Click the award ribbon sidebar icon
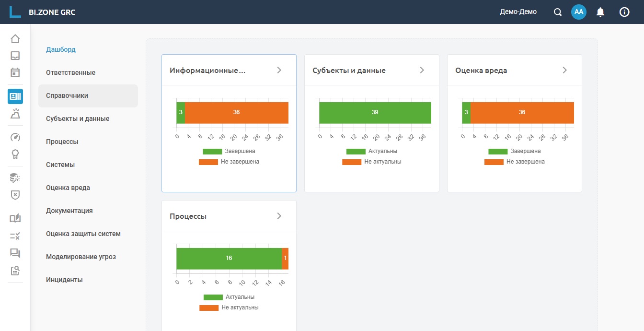The width and height of the screenshot is (644, 331). [x=15, y=154]
